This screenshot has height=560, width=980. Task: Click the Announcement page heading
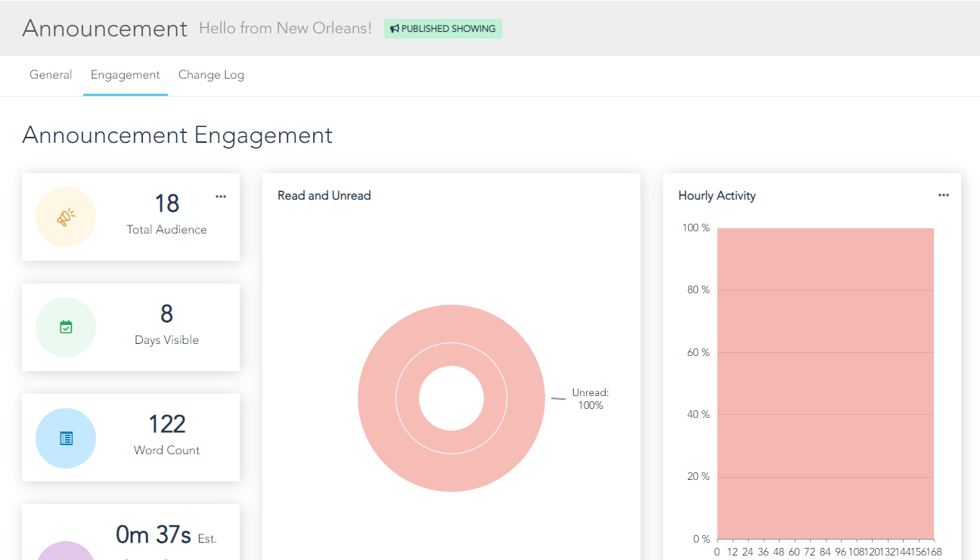[104, 28]
